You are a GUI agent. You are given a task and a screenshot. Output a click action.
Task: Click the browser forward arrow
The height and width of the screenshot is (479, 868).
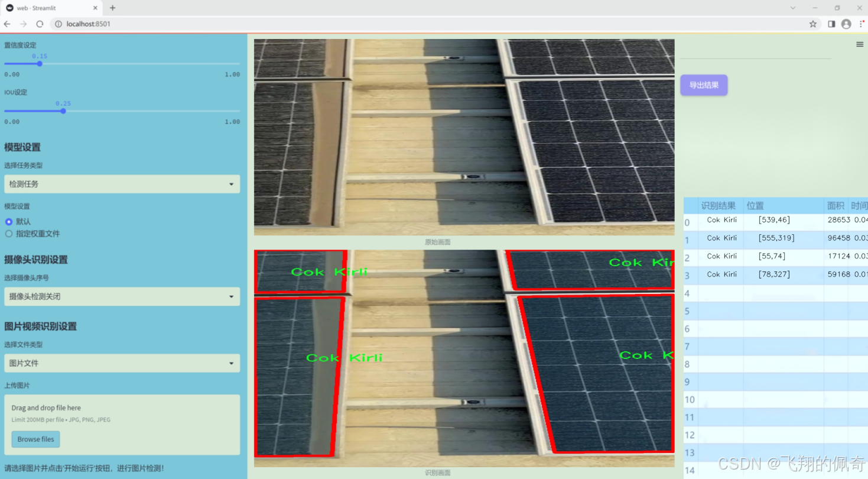coord(24,24)
